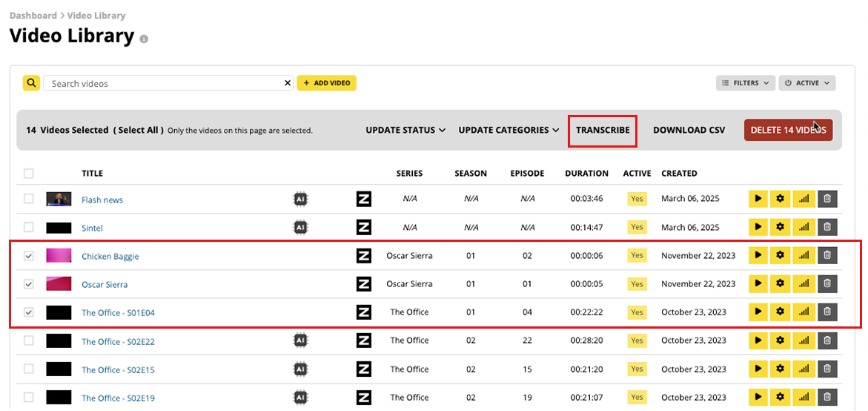
Task: Delete the Flash news video
Action: (827, 198)
